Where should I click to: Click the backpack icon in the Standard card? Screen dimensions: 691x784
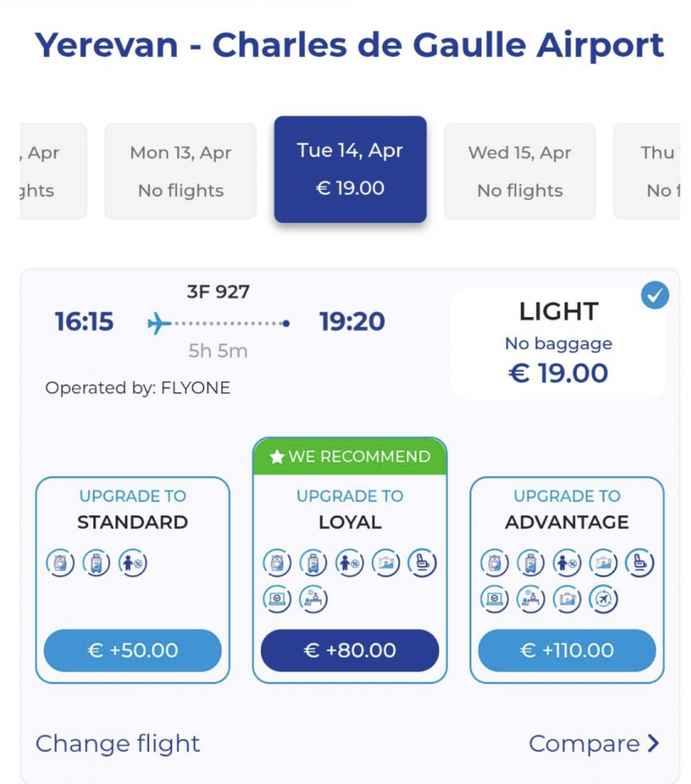[x=60, y=563]
